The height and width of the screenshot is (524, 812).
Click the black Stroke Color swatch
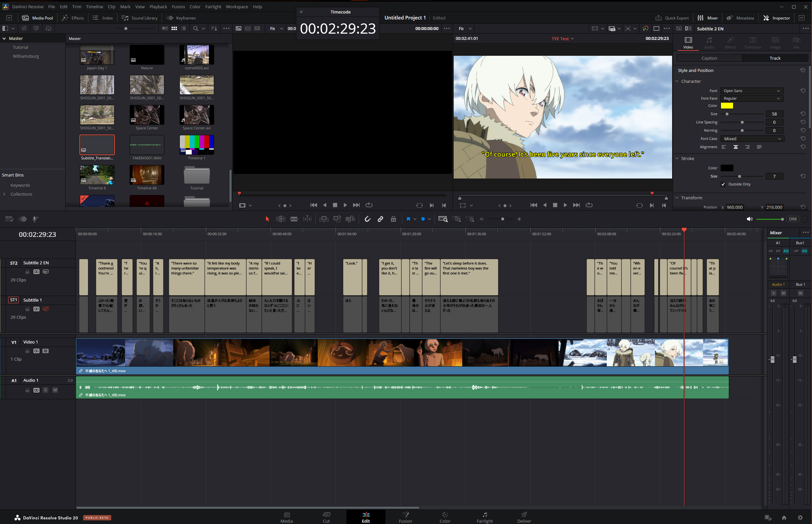[727, 168]
